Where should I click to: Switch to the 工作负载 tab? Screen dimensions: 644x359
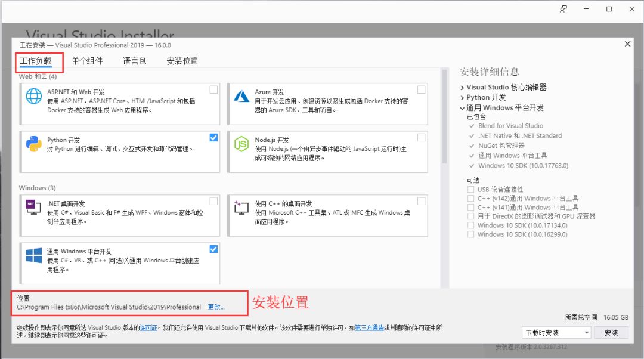(x=36, y=61)
